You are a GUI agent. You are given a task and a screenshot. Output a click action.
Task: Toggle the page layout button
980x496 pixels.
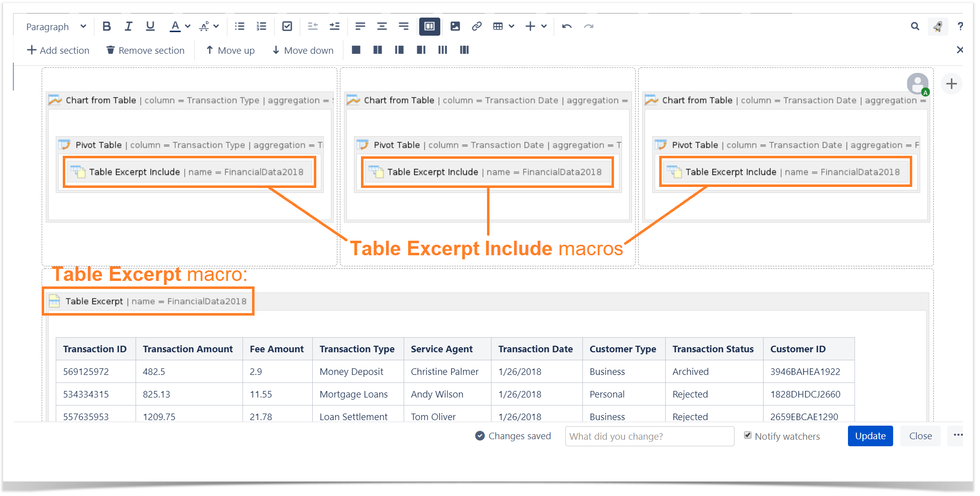pos(429,26)
